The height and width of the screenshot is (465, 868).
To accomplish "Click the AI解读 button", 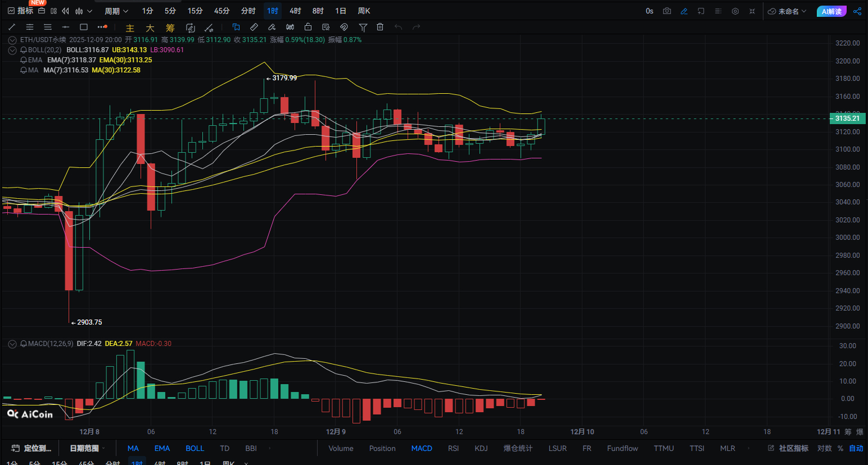I will click(831, 11).
